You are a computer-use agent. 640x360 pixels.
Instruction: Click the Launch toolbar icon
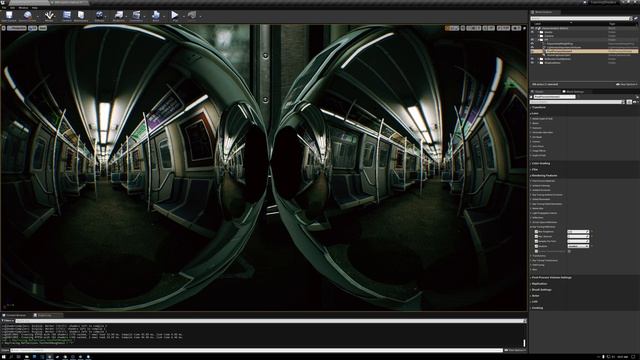tap(192, 16)
